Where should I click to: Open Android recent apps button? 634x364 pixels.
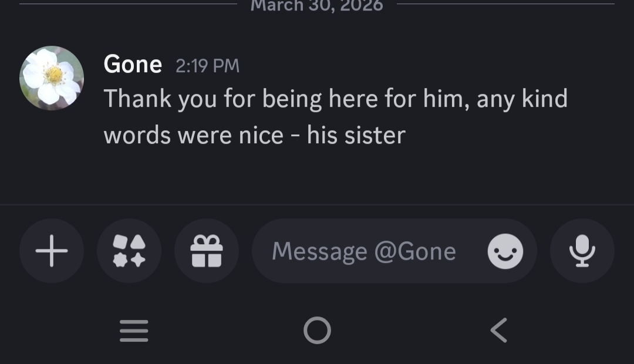pyautogui.click(x=134, y=331)
